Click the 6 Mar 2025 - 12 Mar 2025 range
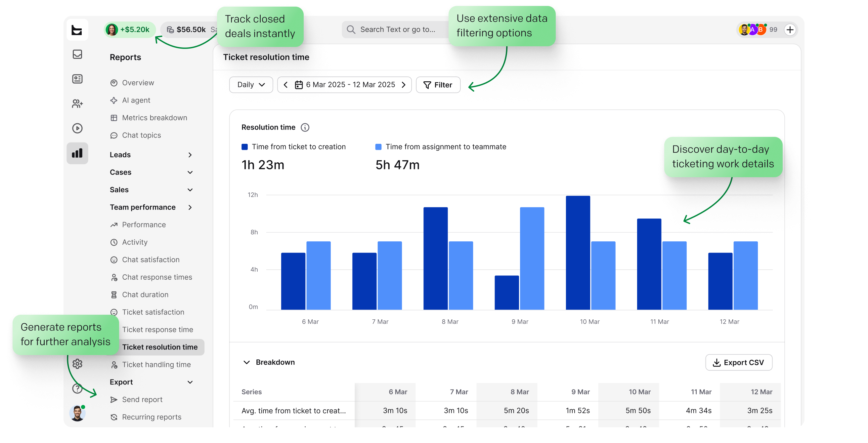This screenshot has width=868, height=443. click(x=350, y=85)
